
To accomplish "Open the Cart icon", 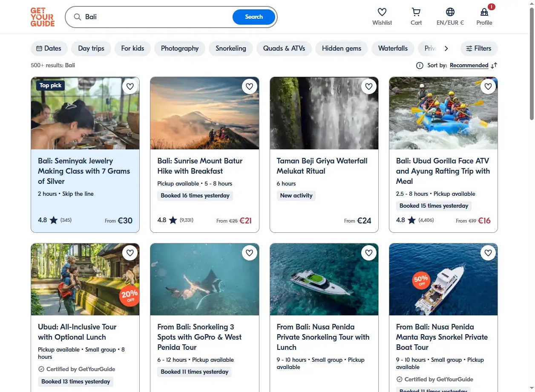I will coord(416,12).
